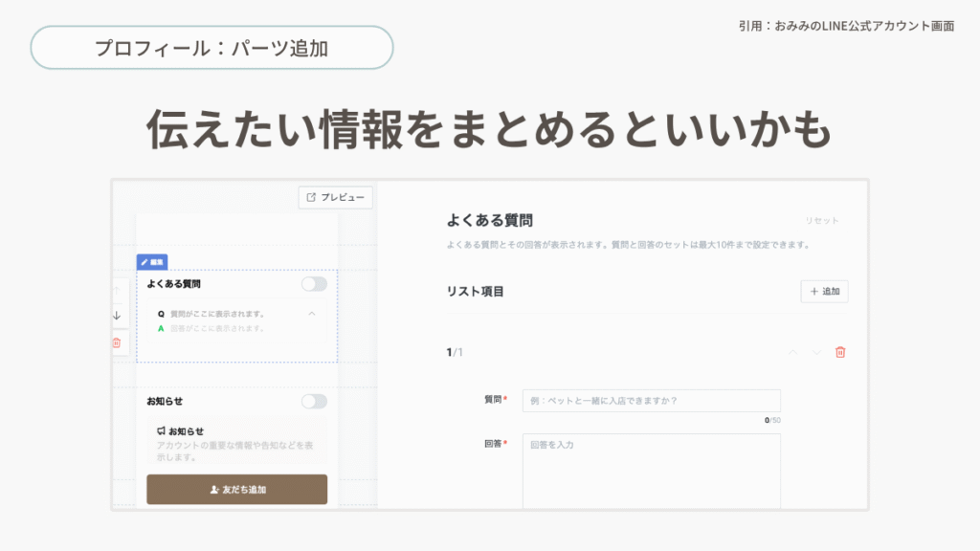The width and height of the screenshot is (980, 551).
Task: Collapse the Q&A sample chevron in preview
Action: 312,314
